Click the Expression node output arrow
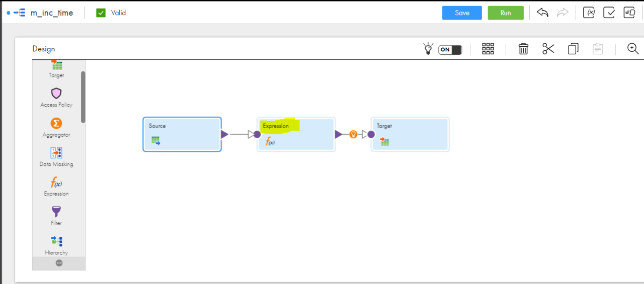Image resolution: width=644 pixels, height=284 pixels. pos(339,134)
